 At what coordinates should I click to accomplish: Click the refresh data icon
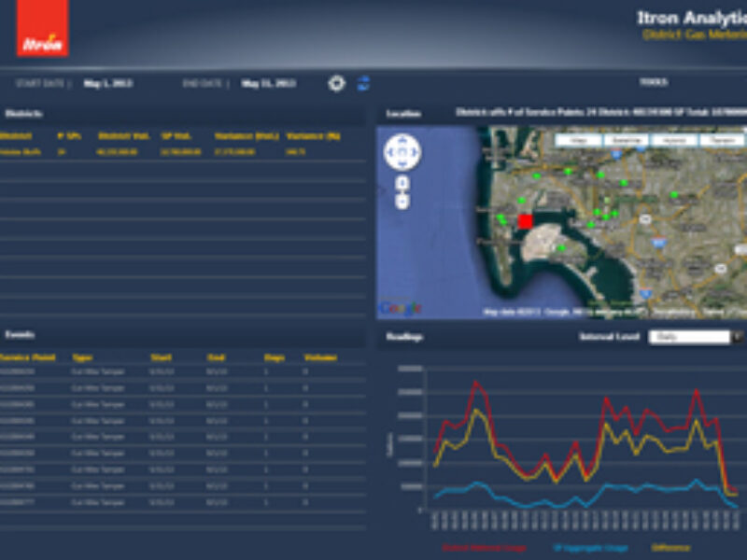pos(363,83)
